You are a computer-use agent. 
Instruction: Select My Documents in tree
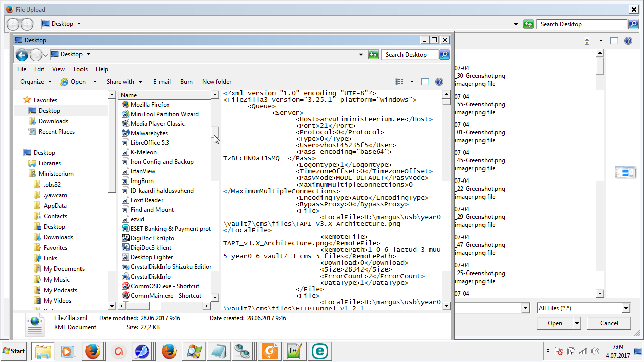pyautogui.click(x=64, y=269)
